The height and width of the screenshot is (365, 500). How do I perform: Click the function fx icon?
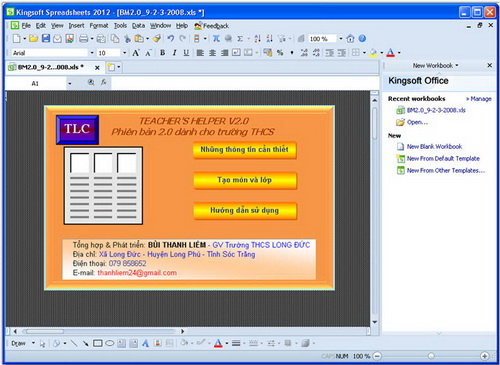click(104, 82)
